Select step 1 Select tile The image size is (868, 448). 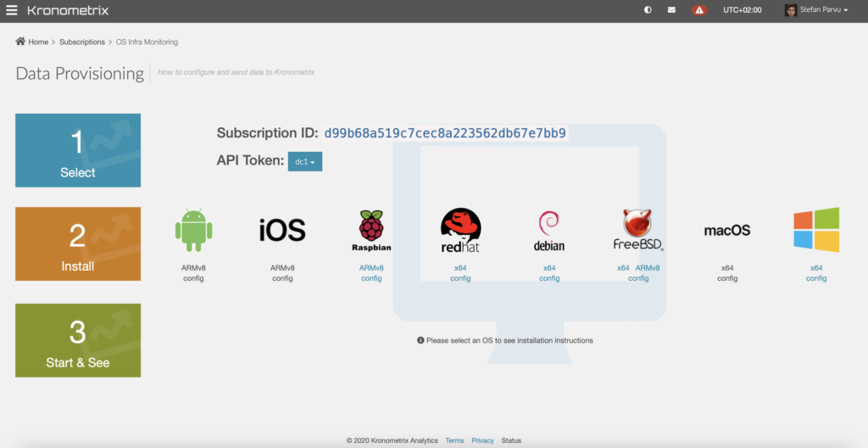(78, 150)
